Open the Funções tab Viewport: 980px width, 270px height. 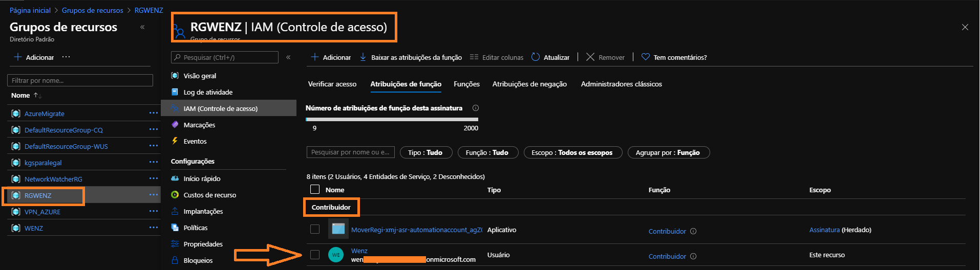[466, 84]
